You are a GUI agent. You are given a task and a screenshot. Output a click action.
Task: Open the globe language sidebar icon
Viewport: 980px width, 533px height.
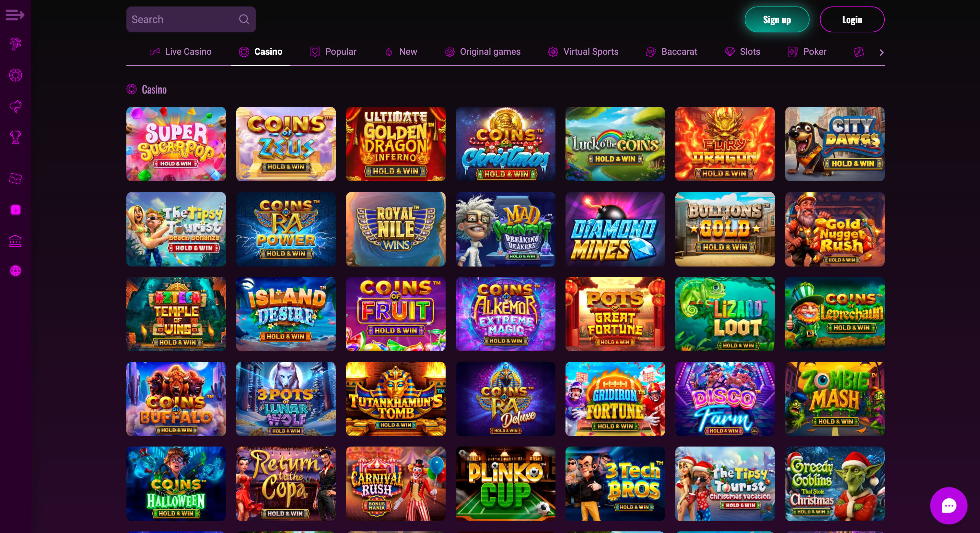[15, 271]
